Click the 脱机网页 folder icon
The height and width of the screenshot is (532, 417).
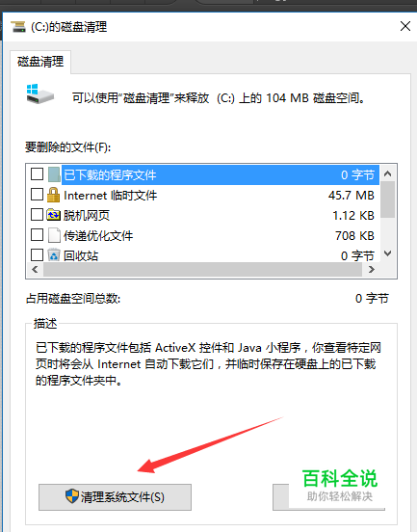pyautogui.click(x=54, y=215)
